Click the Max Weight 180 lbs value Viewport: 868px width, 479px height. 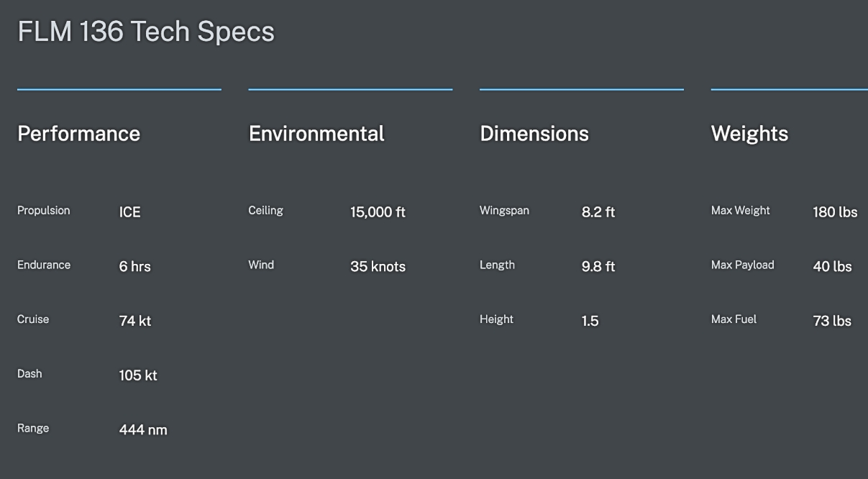(x=835, y=212)
